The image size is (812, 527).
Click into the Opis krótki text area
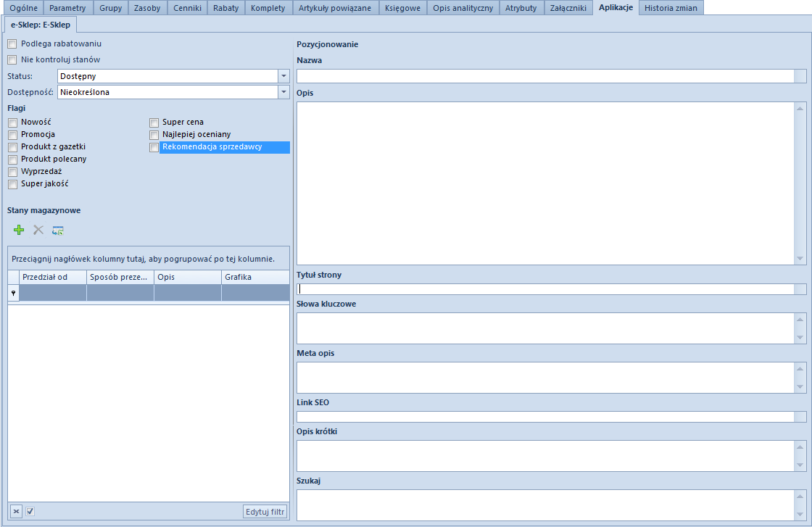click(x=545, y=455)
